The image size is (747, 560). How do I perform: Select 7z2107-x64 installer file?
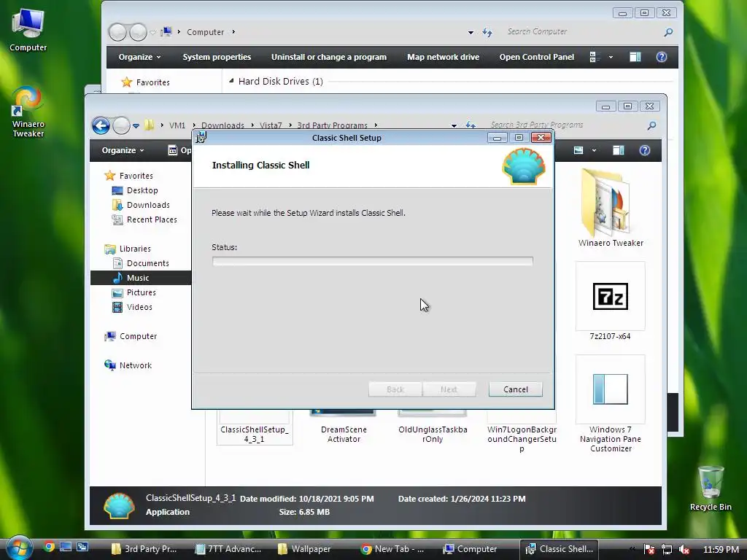[611, 301]
